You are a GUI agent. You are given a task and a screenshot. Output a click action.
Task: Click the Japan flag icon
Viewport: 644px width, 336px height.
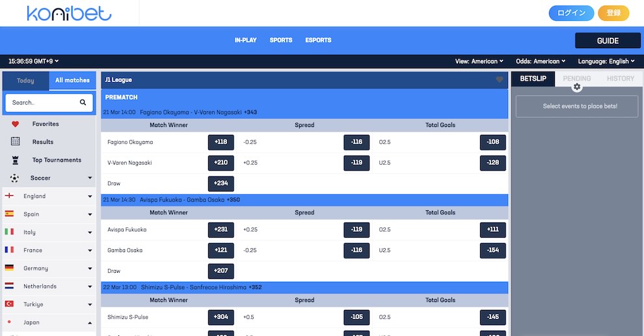coord(9,322)
